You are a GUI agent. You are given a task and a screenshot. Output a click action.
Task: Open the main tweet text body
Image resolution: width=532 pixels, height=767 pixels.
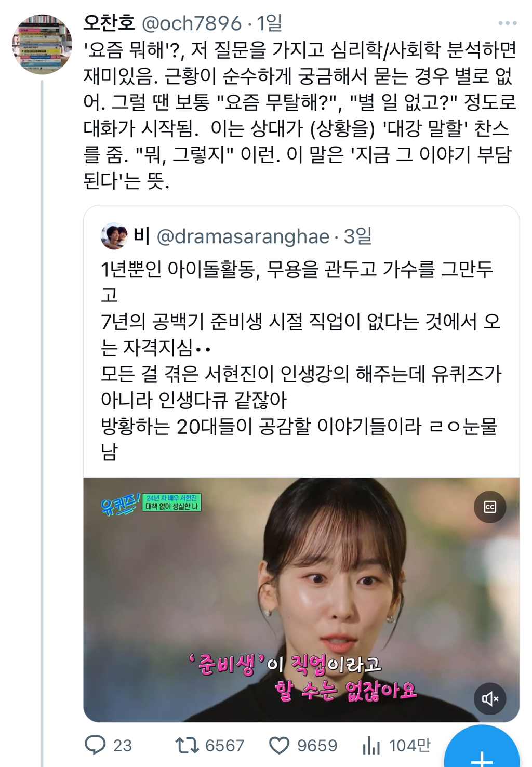tap(300, 115)
